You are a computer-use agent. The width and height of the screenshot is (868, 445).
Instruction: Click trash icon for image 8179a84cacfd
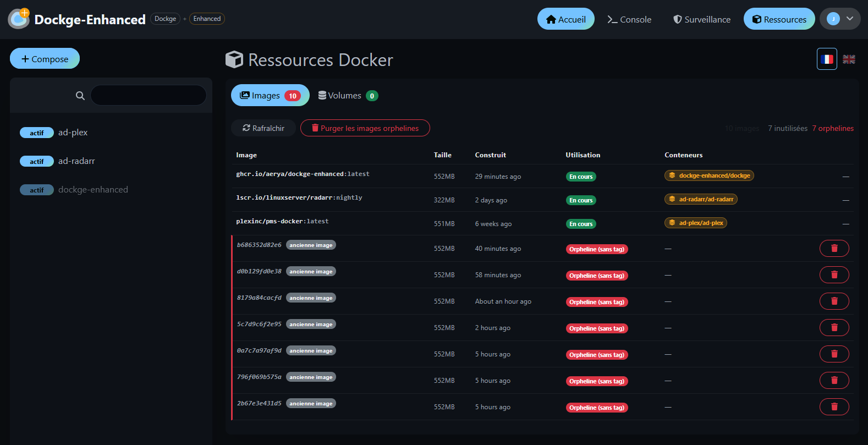click(834, 301)
